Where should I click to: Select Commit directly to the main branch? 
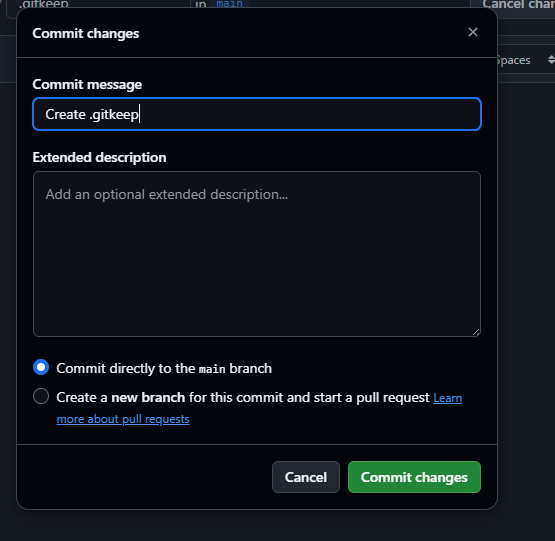(x=41, y=367)
